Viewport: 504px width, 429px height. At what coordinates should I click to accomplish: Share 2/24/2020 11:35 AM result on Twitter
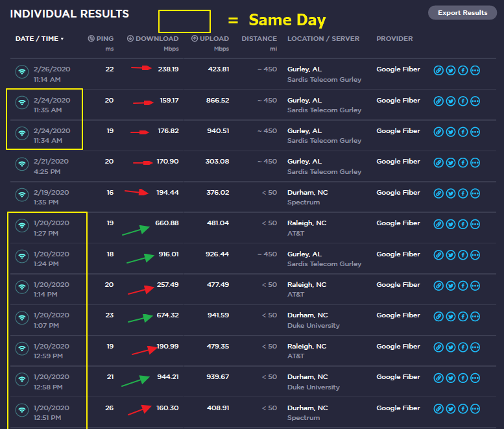(x=451, y=101)
